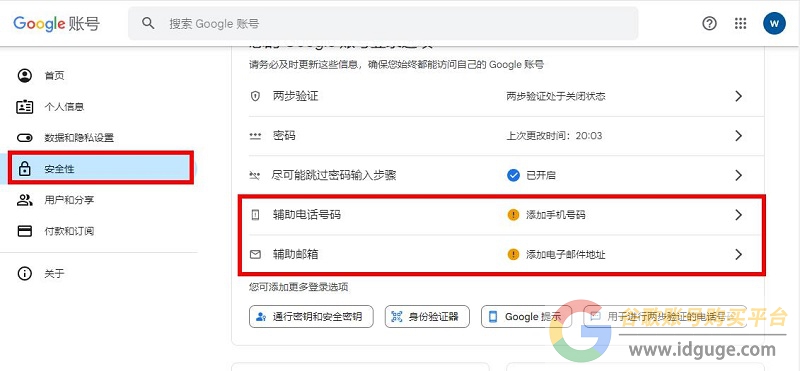Click the 两步验证 shield icon
Viewport: 800px width, 371px height.
pyautogui.click(x=255, y=96)
